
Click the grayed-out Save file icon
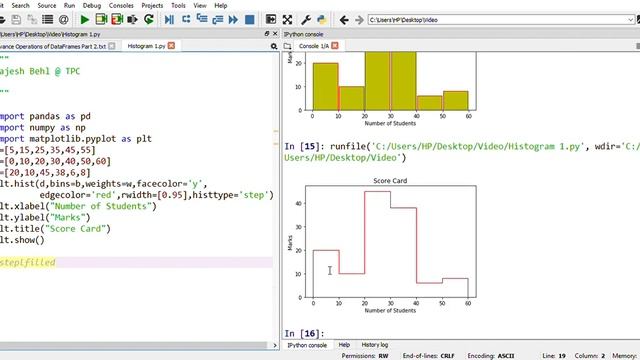(16, 20)
